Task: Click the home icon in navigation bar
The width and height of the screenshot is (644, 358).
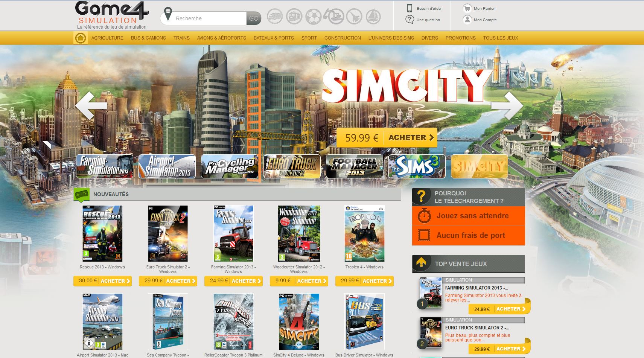Action: (80, 38)
